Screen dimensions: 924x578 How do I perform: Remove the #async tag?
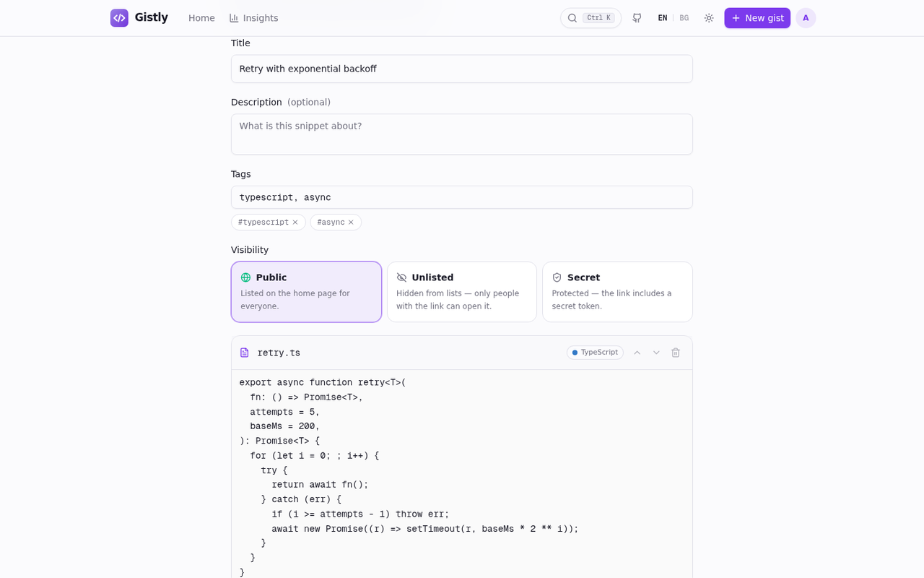(351, 223)
